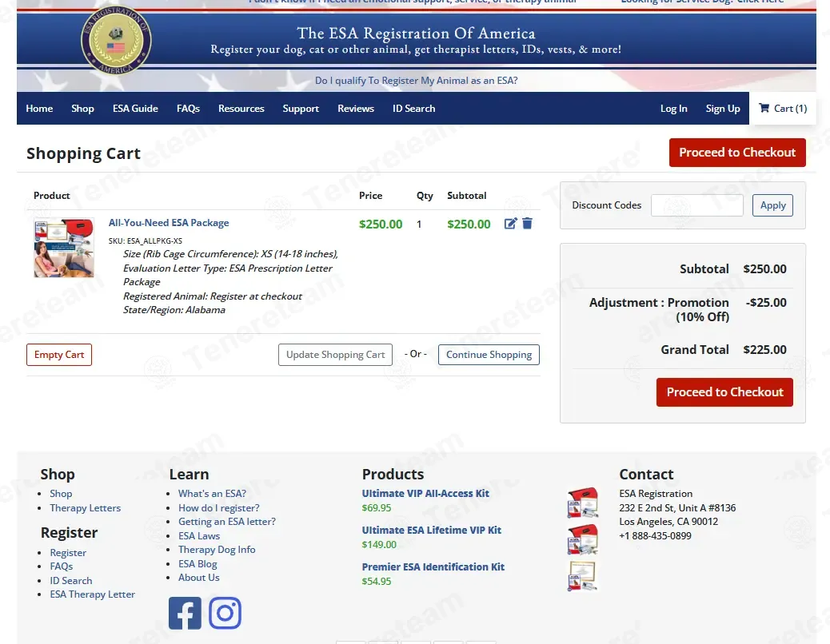Open Therapy Dog Info link

pyautogui.click(x=217, y=550)
